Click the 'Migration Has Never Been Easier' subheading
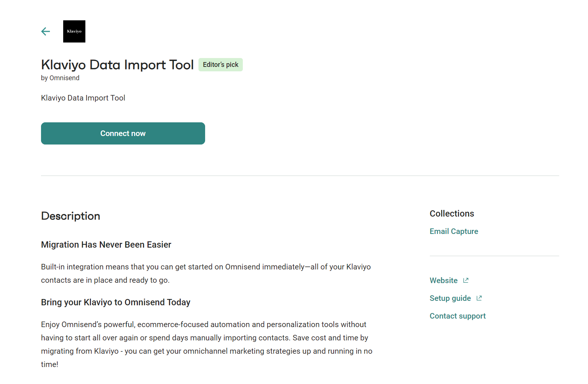This screenshot has width=588, height=384. point(106,245)
